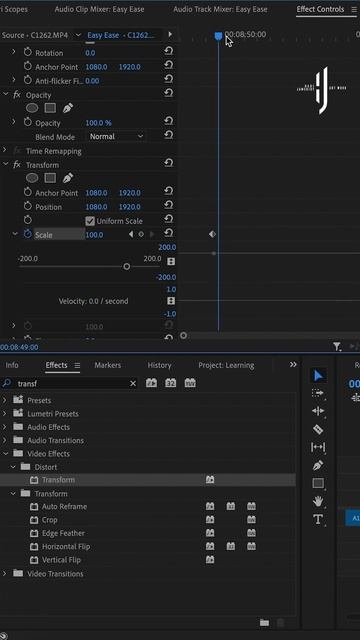Open the Blend Mode Normal dropdown

116,136
